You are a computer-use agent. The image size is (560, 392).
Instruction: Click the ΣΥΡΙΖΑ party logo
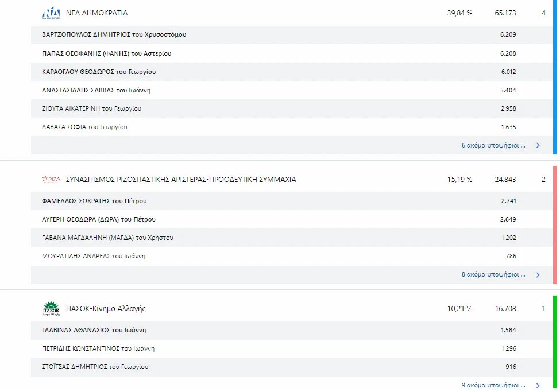pos(51,180)
